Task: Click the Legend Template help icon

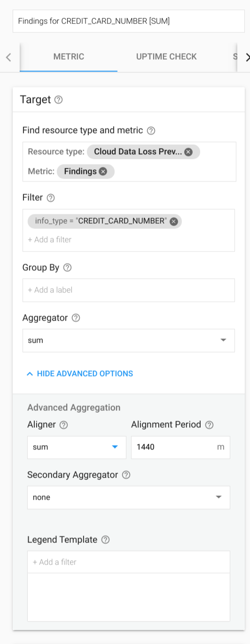Action: [105, 540]
